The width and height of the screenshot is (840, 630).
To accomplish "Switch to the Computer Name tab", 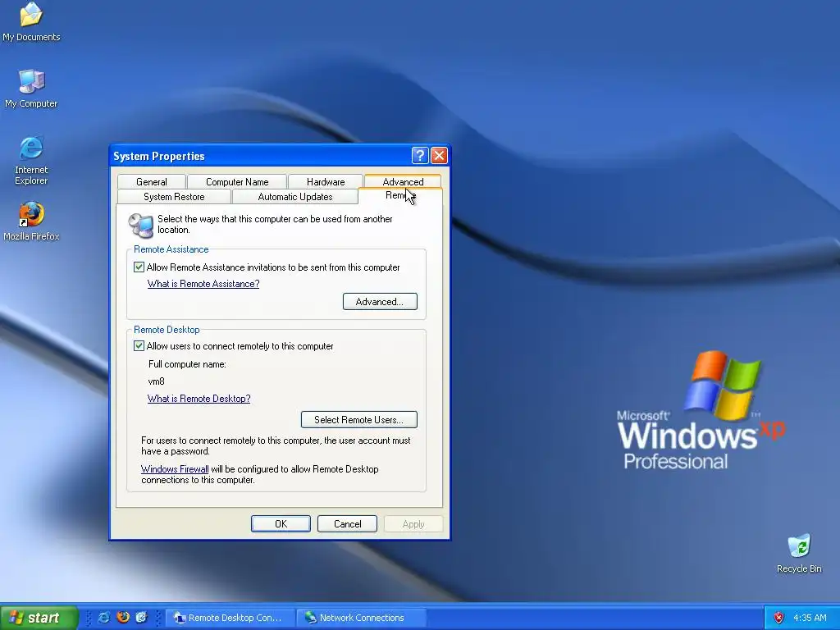I will (237, 181).
